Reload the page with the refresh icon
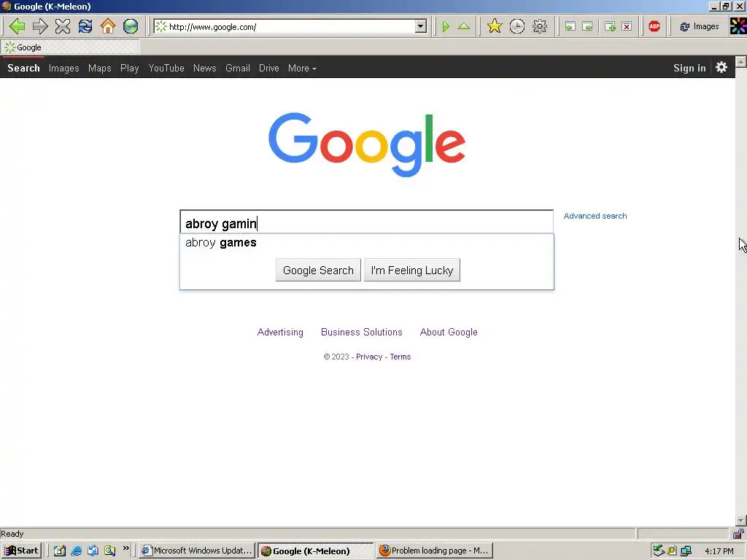The image size is (747, 560). pyautogui.click(x=85, y=26)
